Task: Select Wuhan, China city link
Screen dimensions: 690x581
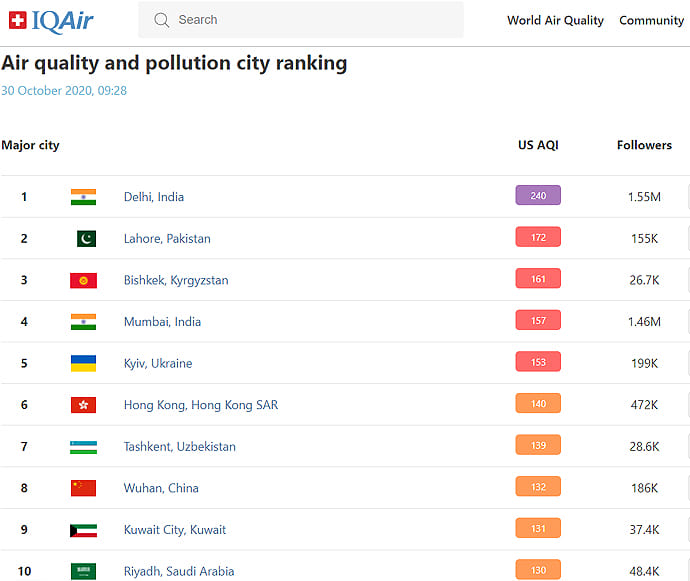Action: 161,488
